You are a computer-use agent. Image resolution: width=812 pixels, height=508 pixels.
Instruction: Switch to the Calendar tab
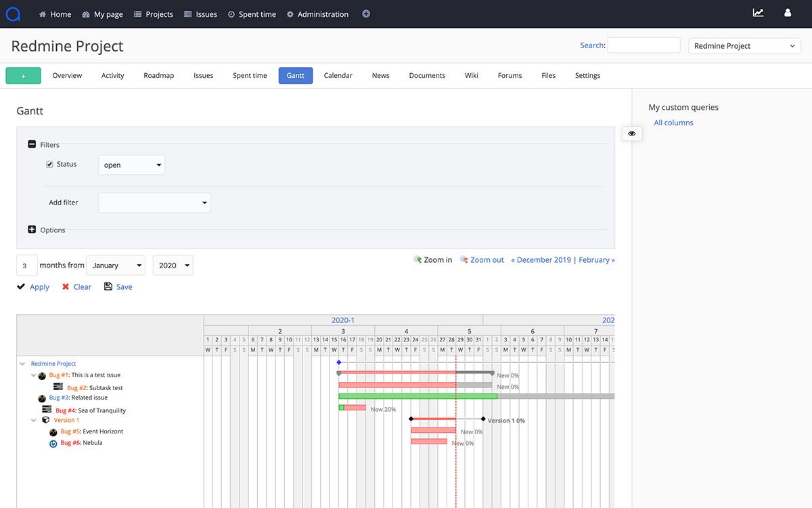(338, 76)
